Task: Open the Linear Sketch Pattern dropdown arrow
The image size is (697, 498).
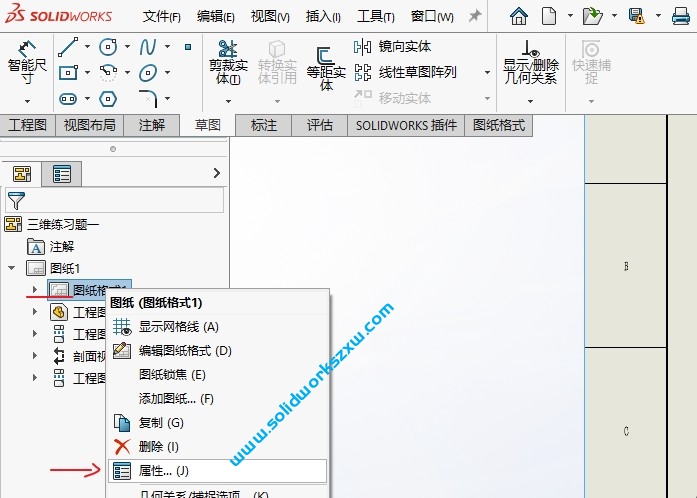Action: [487, 72]
